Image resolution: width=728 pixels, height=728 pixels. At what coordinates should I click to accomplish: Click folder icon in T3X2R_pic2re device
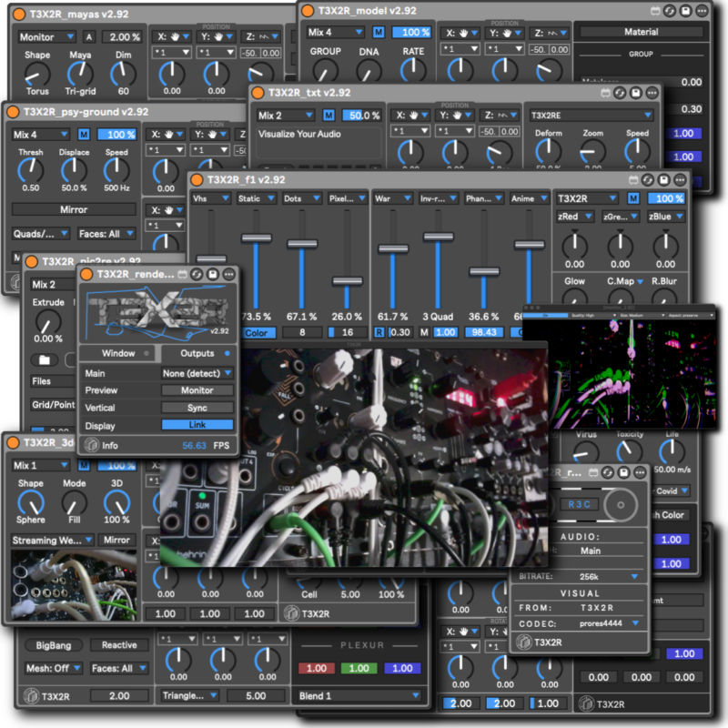44,359
